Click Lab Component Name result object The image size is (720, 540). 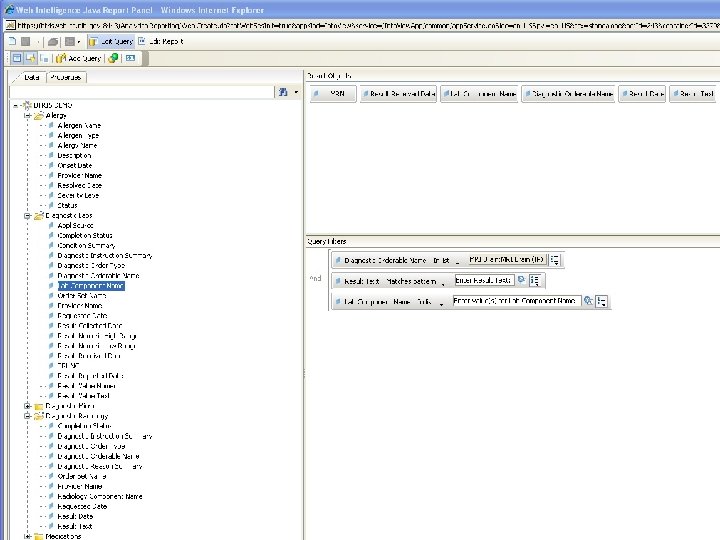[479, 94]
